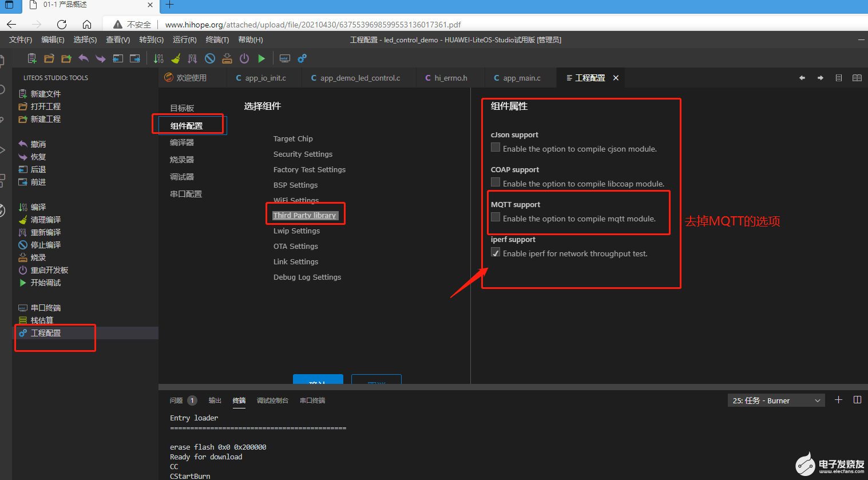
Task: Click the split-editor book icon at top right
Action: (857, 78)
